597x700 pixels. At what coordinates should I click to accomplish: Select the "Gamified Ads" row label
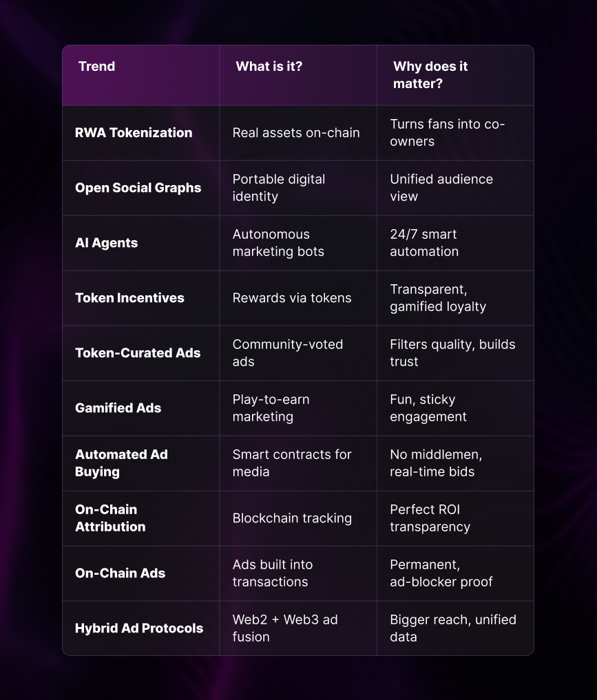point(118,408)
